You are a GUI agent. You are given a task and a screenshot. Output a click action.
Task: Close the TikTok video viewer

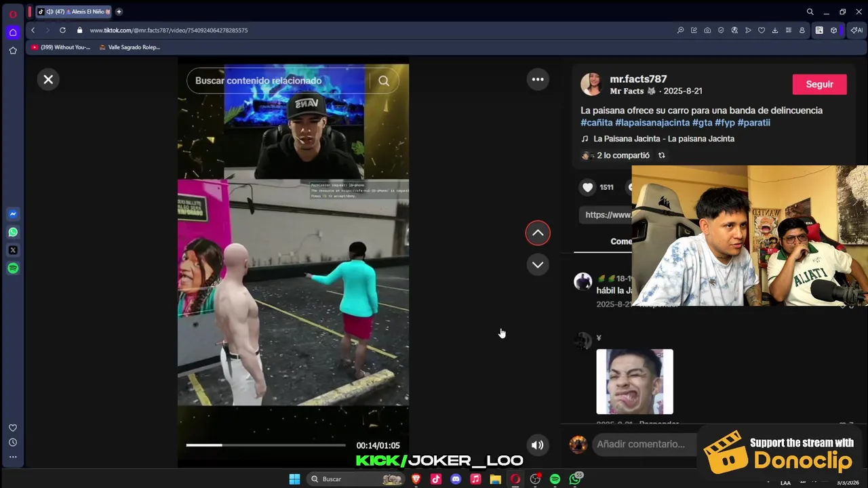[x=48, y=79]
